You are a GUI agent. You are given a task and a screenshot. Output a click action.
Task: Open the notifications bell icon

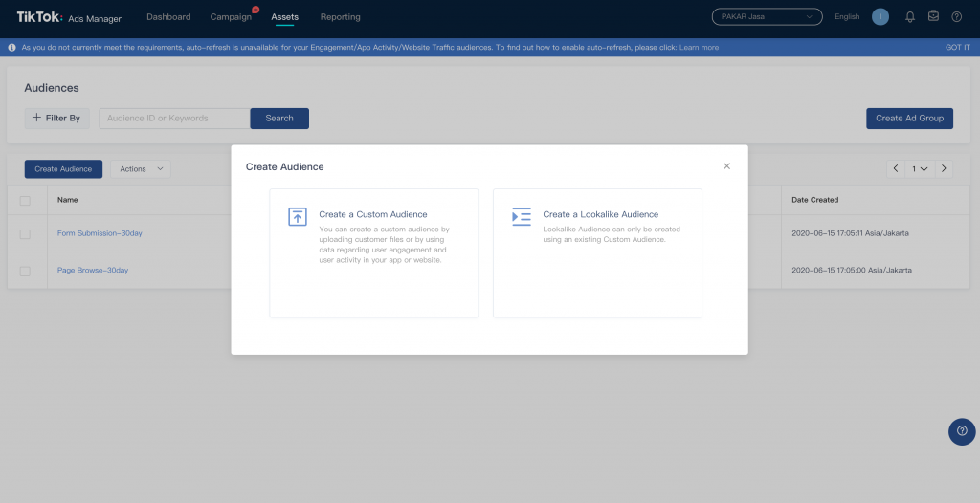click(910, 17)
